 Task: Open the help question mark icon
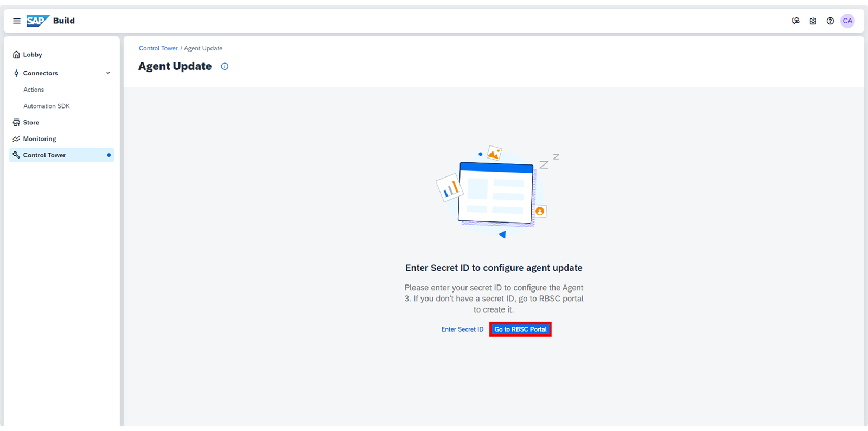point(830,21)
